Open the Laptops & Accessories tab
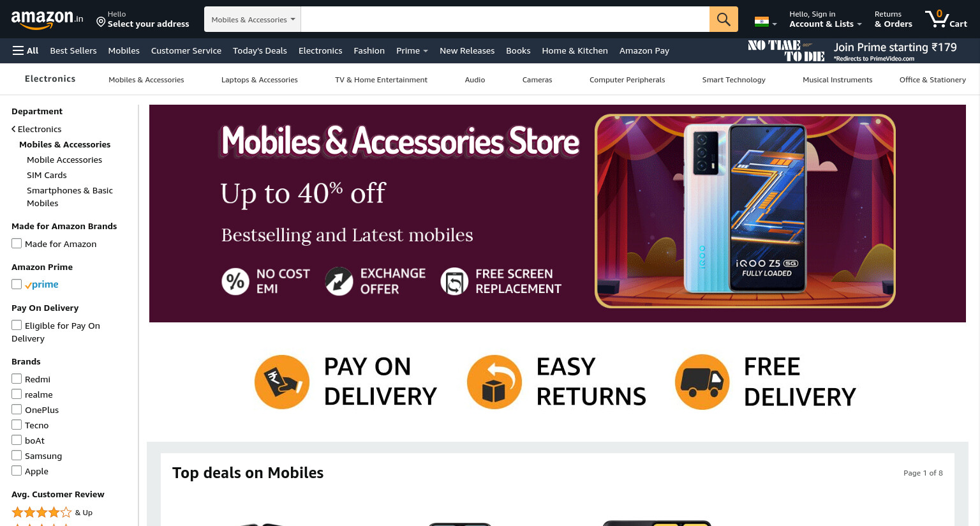This screenshot has height=526, width=980. [x=260, y=80]
